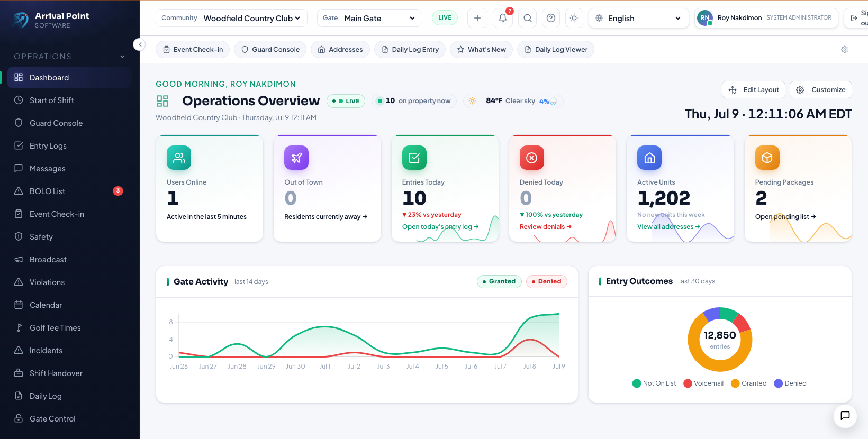Screen dimensions: 868x439
Task: Click Residents currently away link
Action: tap(326, 217)
